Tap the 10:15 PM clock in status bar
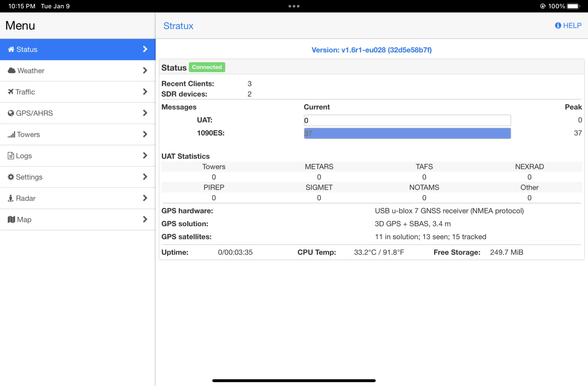 tap(22, 6)
